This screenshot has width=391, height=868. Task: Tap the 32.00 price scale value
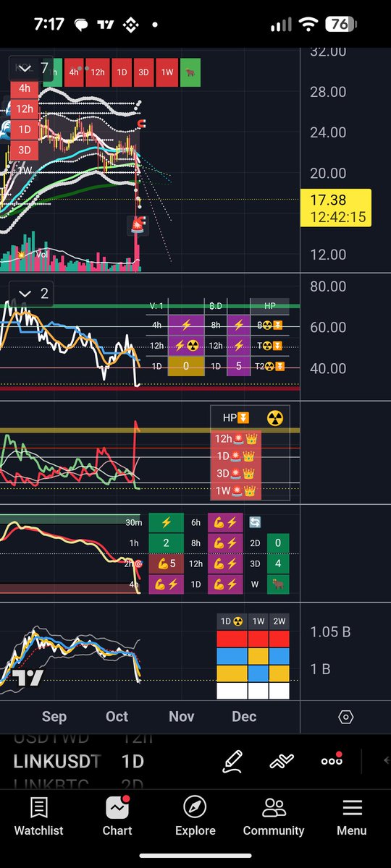(328, 52)
